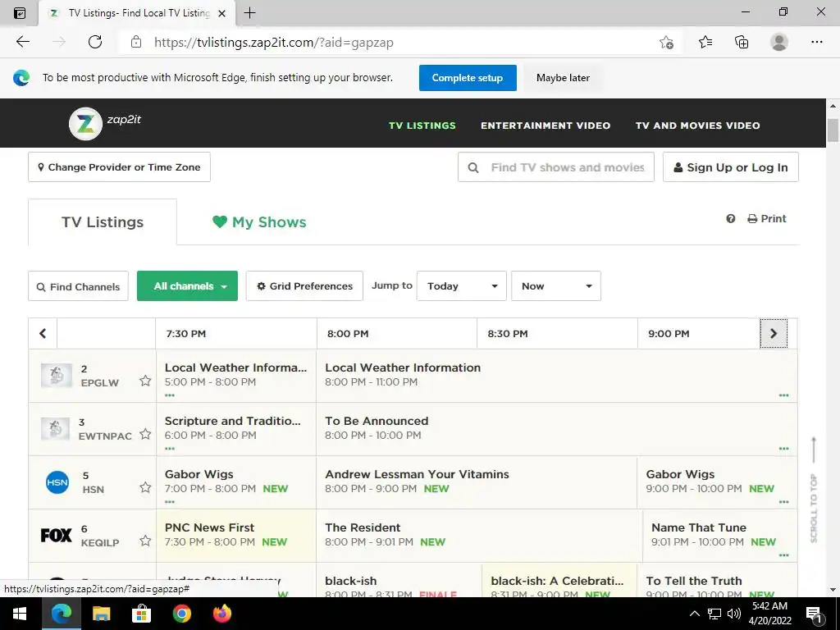Launch Firefox from the taskbar
This screenshot has width=840, height=630.
221,614
